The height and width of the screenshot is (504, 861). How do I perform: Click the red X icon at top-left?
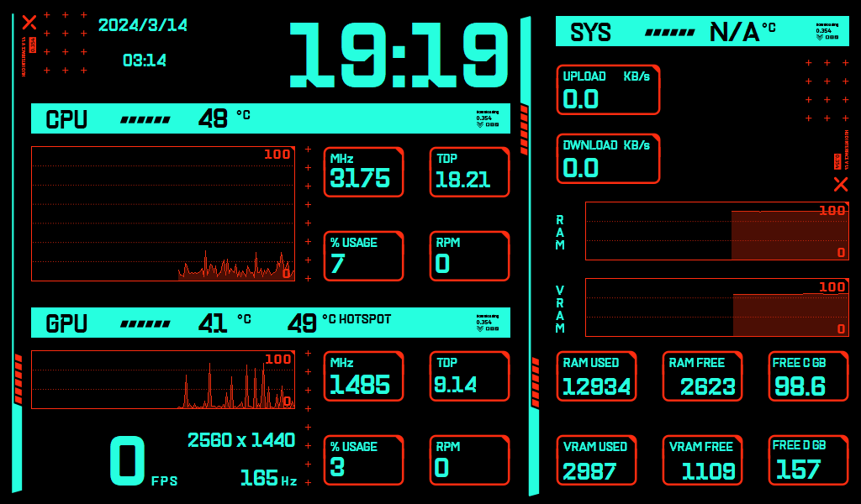[x=29, y=23]
